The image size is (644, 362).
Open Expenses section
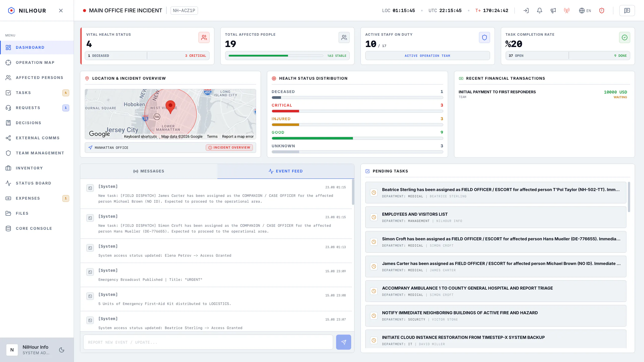[x=37, y=198]
